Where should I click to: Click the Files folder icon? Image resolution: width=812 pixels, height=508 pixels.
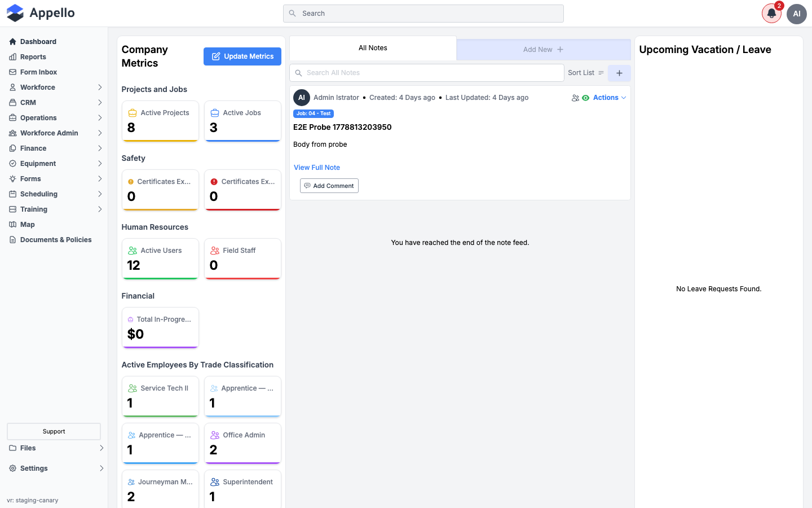click(x=12, y=448)
